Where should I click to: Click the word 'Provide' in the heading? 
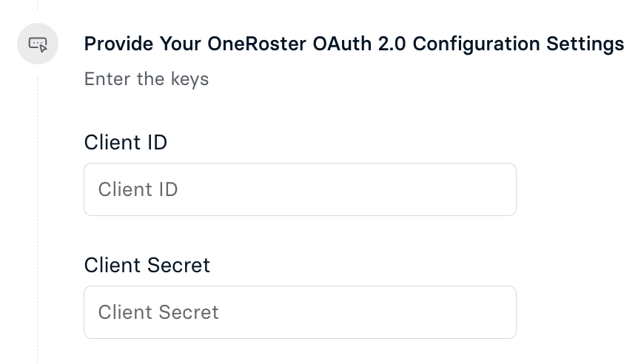coord(119,44)
